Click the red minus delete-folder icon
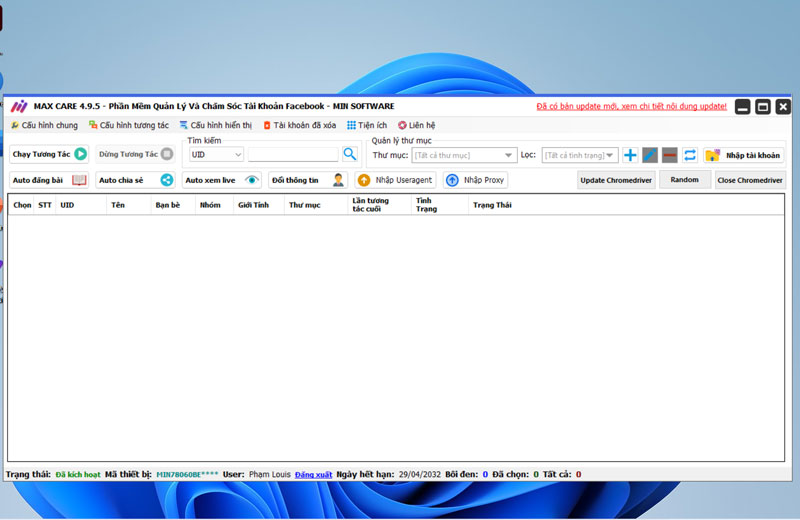800x520 pixels. tap(670, 155)
